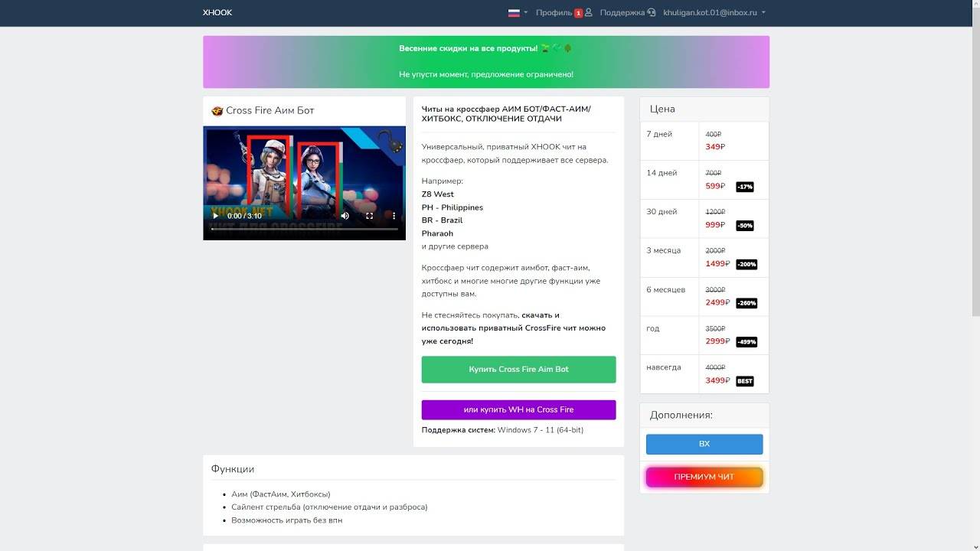Image resolution: width=980 pixels, height=551 pixels.
Task: Click the profile user icon
Action: (588, 12)
